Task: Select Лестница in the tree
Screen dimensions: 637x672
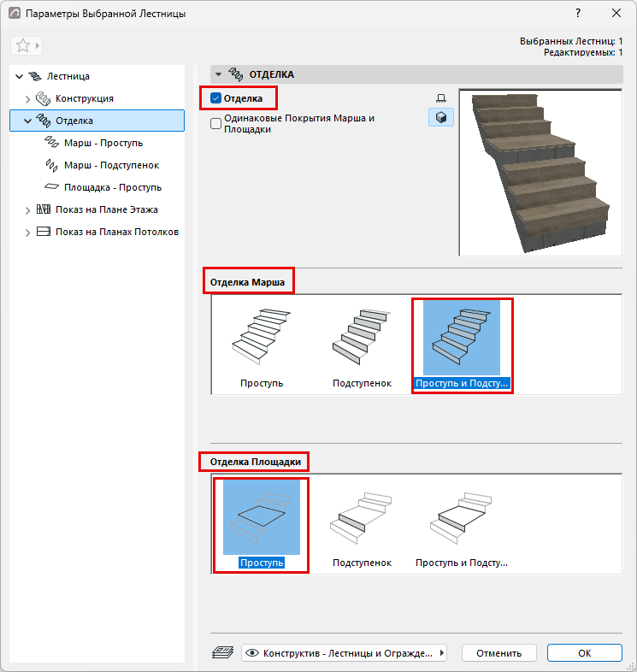Action: tap(68, 76)
